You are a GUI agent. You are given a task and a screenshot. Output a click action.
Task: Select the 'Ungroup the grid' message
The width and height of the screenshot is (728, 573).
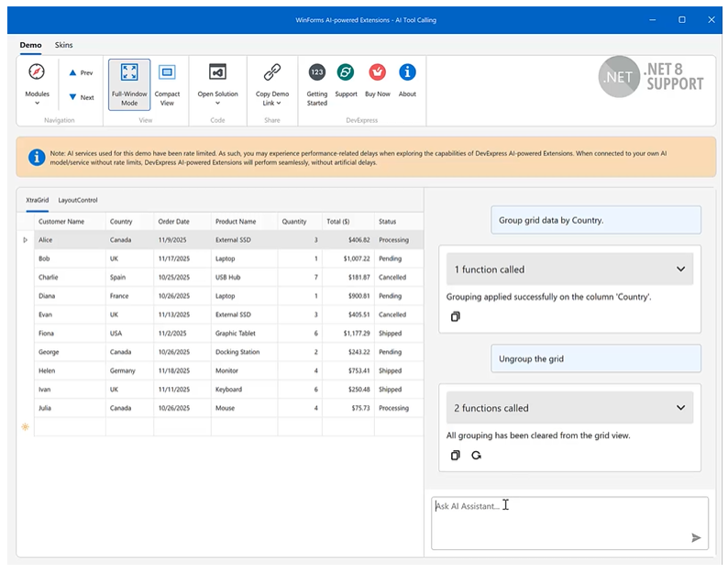[596, 358]
